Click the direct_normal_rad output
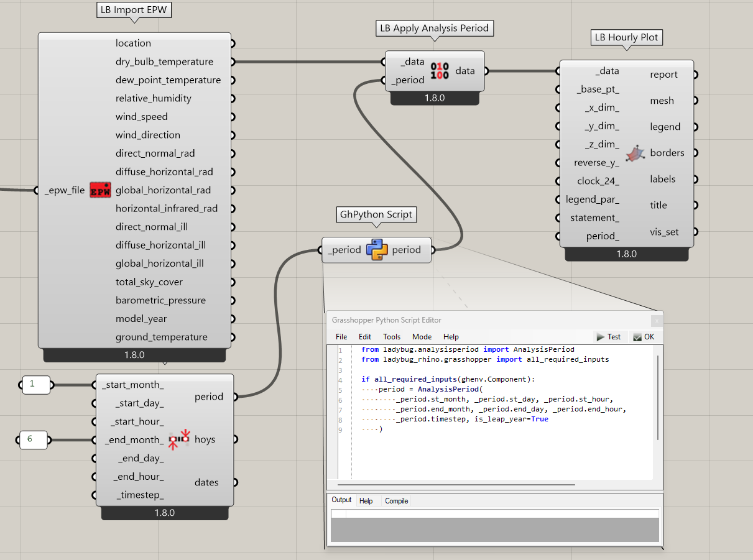753x560 pixels. coord(155,154)
